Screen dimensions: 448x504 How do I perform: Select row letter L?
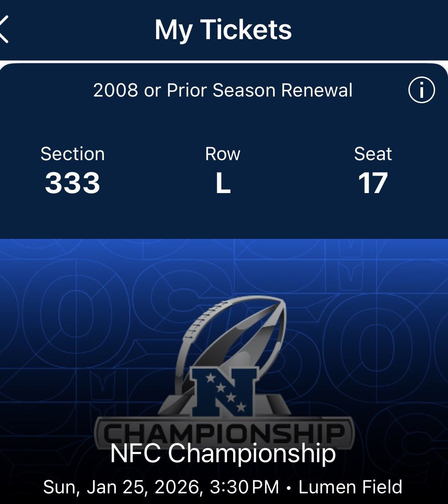click(x=223, y=183)
